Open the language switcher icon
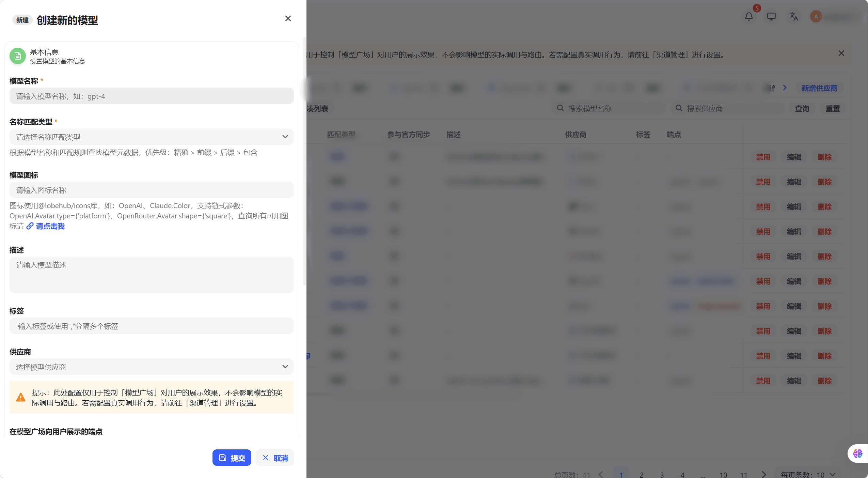868x478 pixels. coord(793,16)
